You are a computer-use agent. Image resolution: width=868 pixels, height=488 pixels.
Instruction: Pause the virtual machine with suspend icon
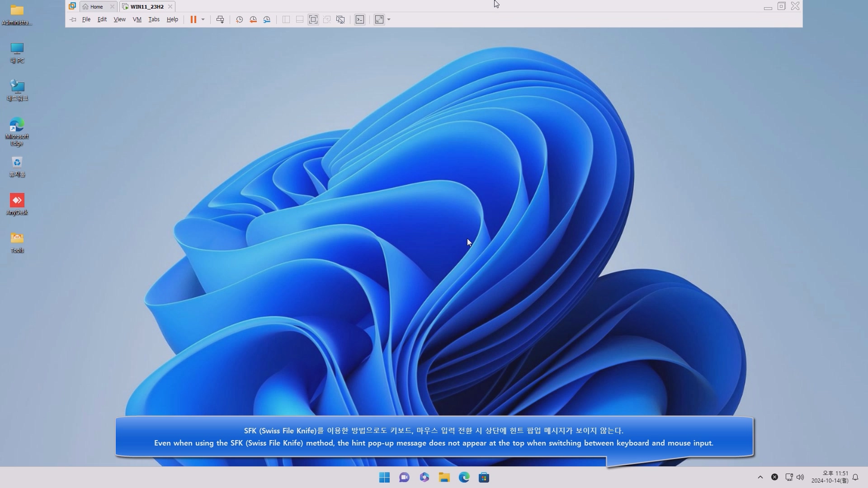[193, 19]
